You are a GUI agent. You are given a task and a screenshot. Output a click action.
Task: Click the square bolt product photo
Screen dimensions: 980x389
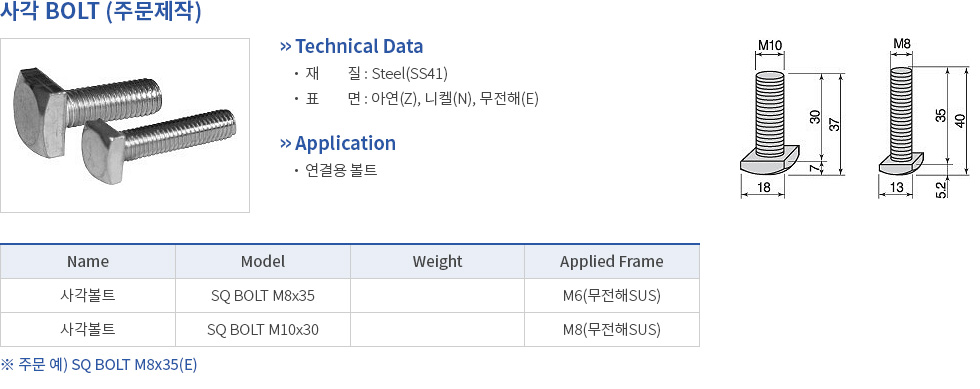(x=125, y=125)
